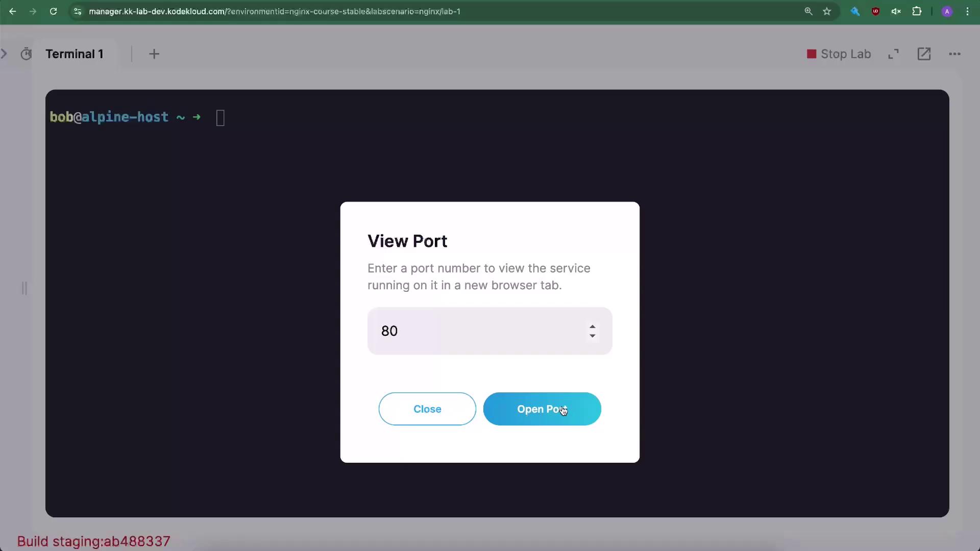Bookmark this page with star icon
This screenshot has width=980, height=551.
pyautogui.click(x=827, y=11)
